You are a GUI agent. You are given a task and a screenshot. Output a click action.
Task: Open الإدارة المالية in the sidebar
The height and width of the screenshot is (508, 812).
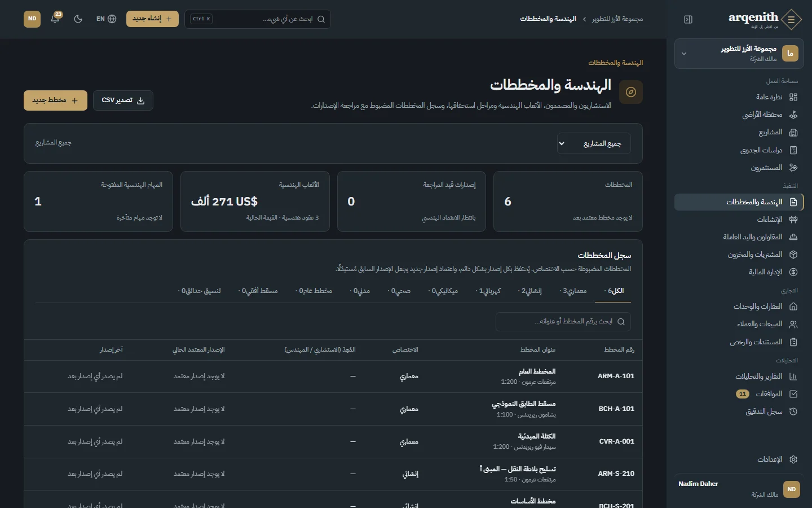(739, 272)
